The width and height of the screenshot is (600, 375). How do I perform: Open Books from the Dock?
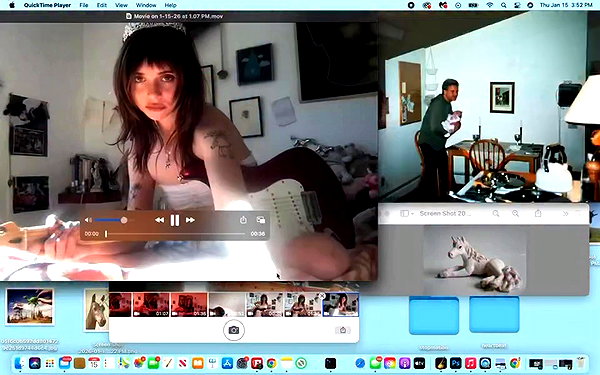pos(198,363)
